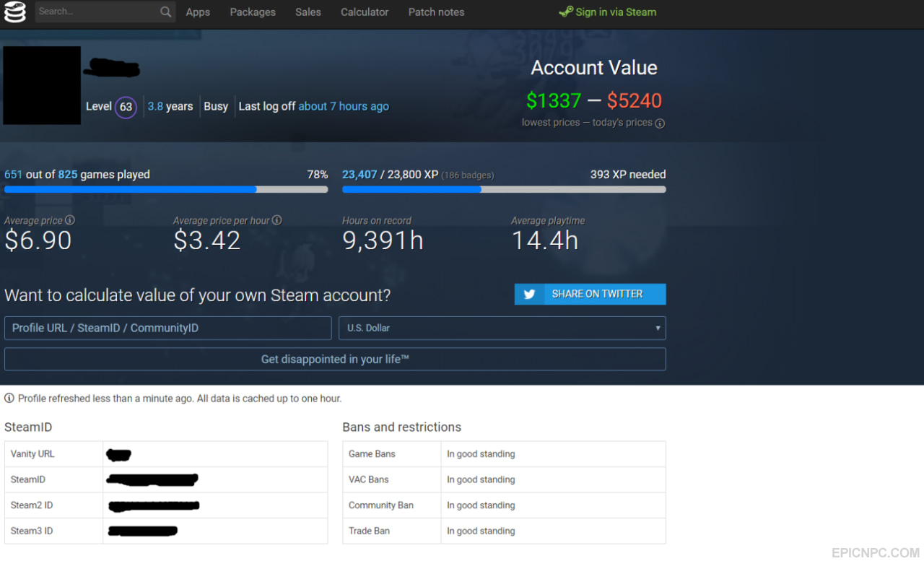This screenshot has width=924, height=561.
Task: Open Patch notes page
Action: (436, 12)
